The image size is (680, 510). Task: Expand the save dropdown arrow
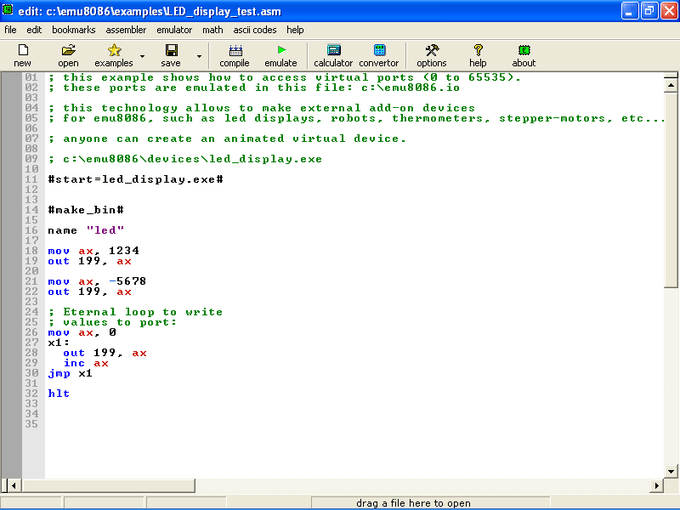[197, 56]
